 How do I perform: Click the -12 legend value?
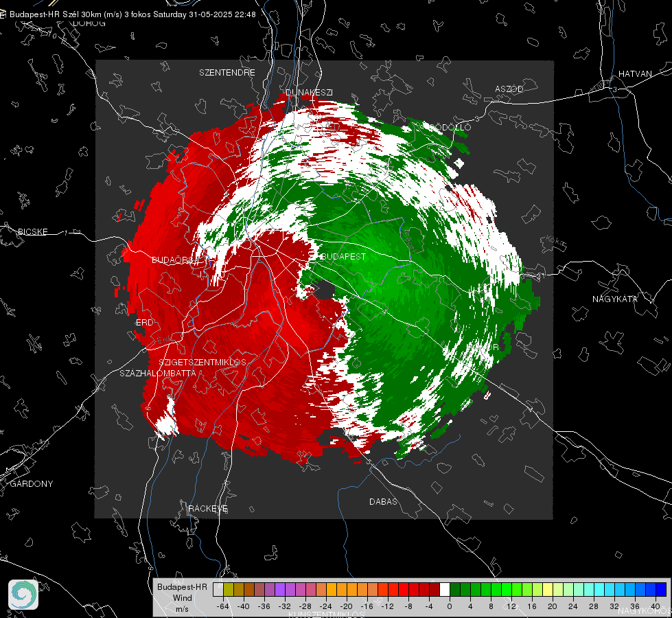387,606
